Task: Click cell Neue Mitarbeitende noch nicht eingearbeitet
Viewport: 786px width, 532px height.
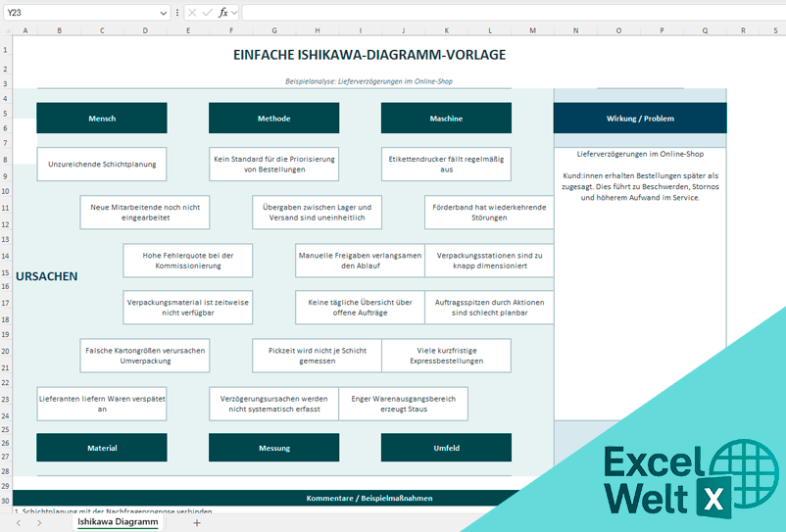Action: (x=145, y=213)
